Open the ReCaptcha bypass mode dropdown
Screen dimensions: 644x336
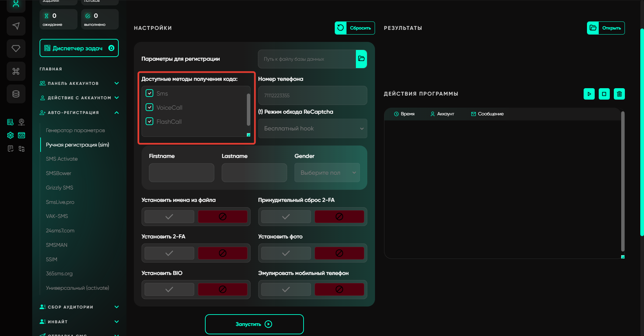coord(312,128)
